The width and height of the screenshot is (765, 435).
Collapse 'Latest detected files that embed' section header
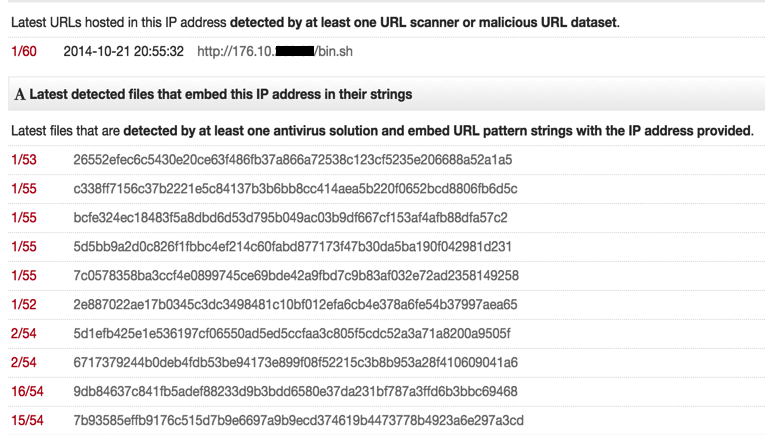pyautogui.click(x=386, y=94)
